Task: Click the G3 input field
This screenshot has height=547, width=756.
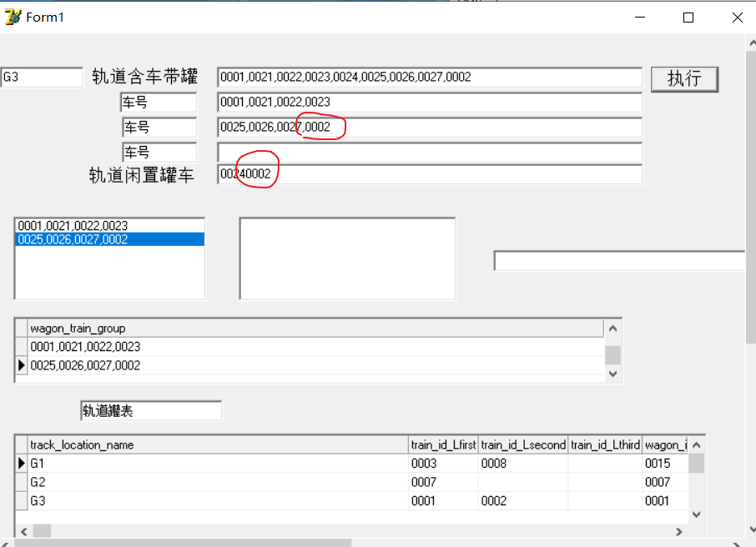Action: point(42,77)
